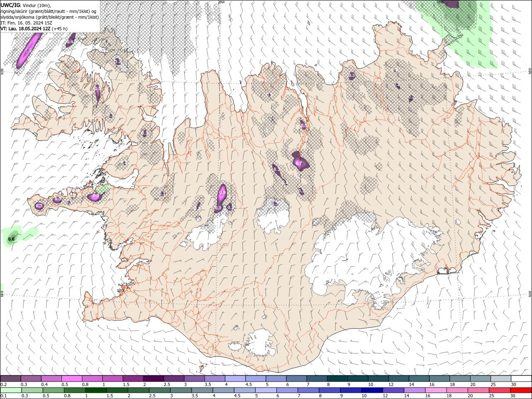Click the white 30 swatch ending the upper legend row
This screenshot has width=532, height=399.
[x=521, y=379]
